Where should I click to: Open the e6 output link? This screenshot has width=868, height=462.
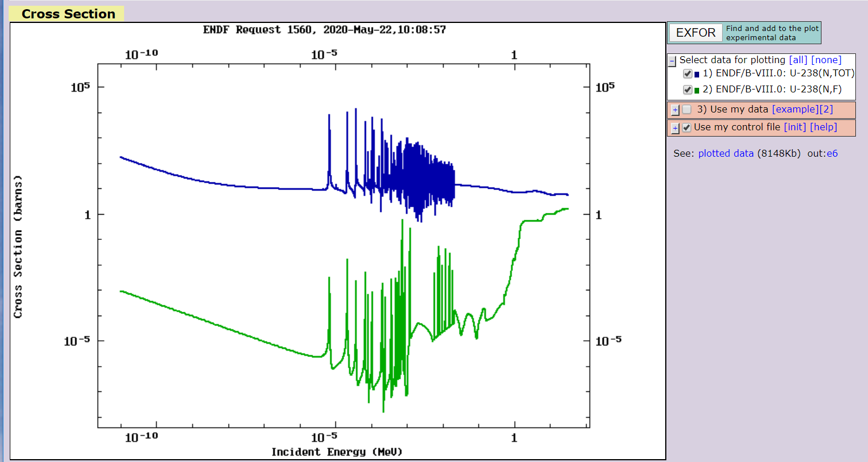pos(832,153)
